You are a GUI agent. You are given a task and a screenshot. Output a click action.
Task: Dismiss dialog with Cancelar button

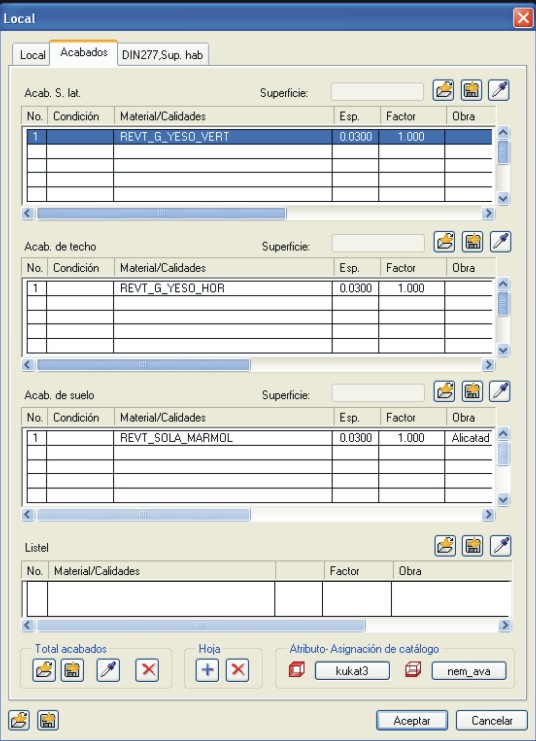coord(492,721)
